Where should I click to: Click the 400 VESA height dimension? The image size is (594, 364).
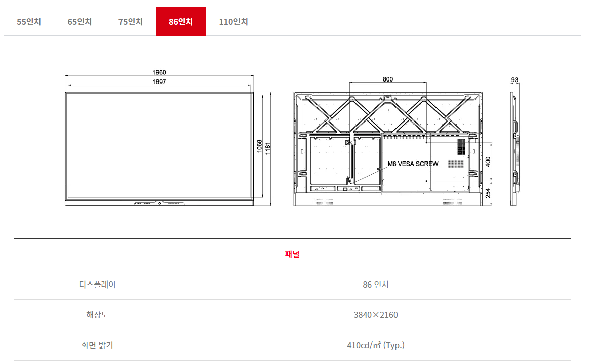pos(488,161)
